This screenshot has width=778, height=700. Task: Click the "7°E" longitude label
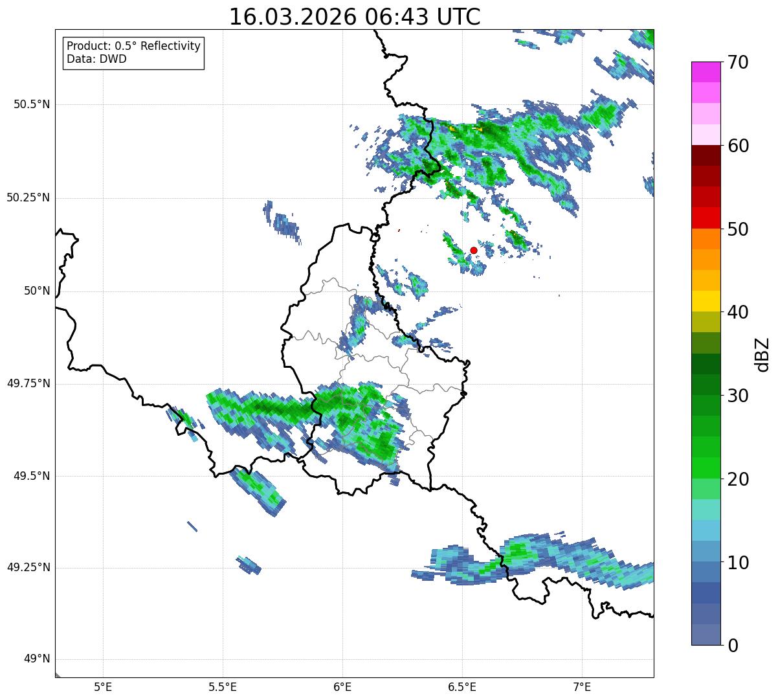(x=582, y=687)
